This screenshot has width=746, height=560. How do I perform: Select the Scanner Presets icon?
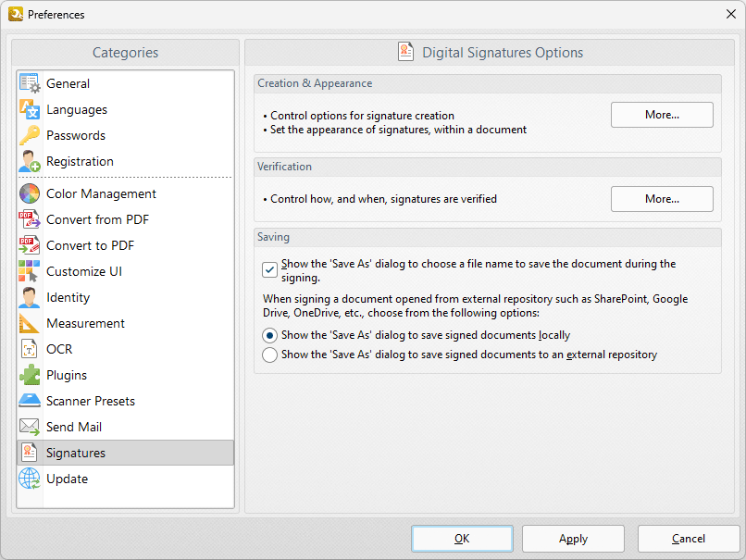[x=30, y=401]
